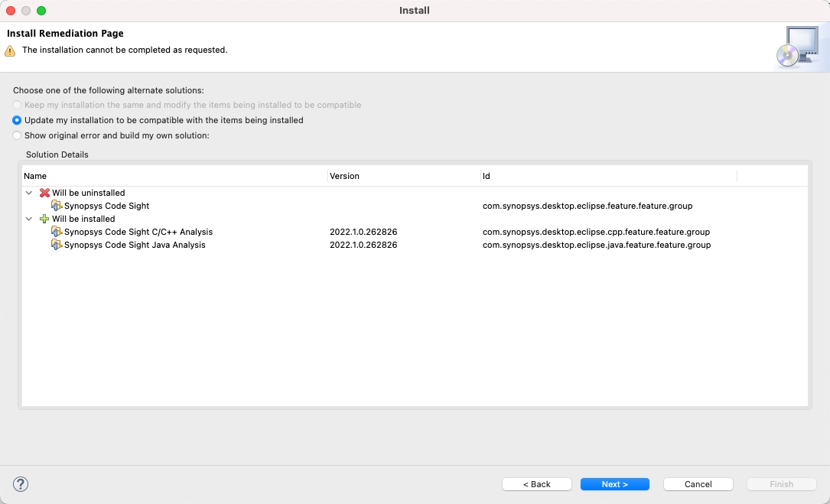Click the Java Analysis feature icon
This screenshot has width=830, height=504.
(56, 245)
